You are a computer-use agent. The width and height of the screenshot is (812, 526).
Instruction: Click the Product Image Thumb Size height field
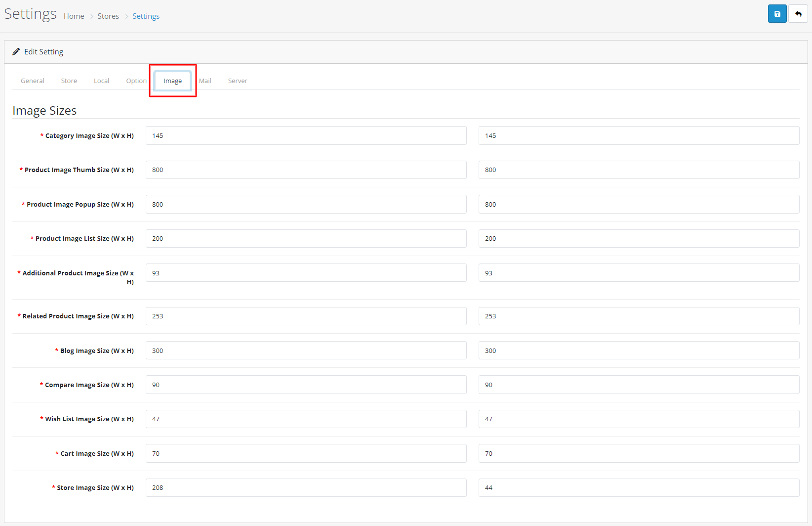[x=639, y=170]
